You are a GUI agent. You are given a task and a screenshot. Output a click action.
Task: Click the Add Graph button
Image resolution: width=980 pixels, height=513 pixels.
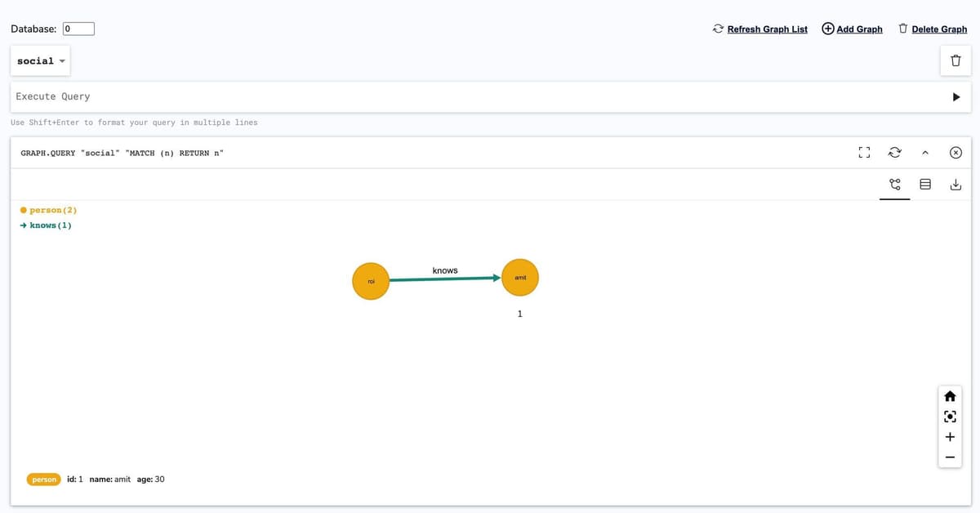[852, 29]
